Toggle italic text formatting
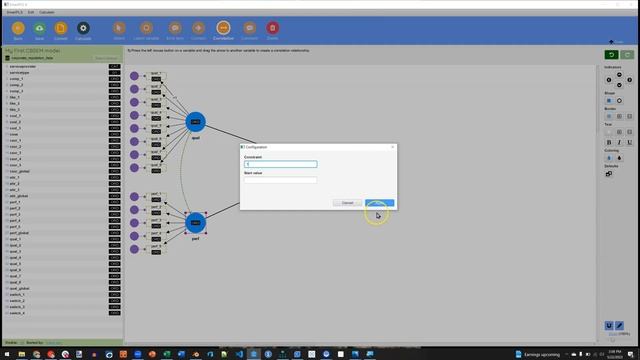Image resolution: width=640 pixels, height=360 pixels. 619,142
